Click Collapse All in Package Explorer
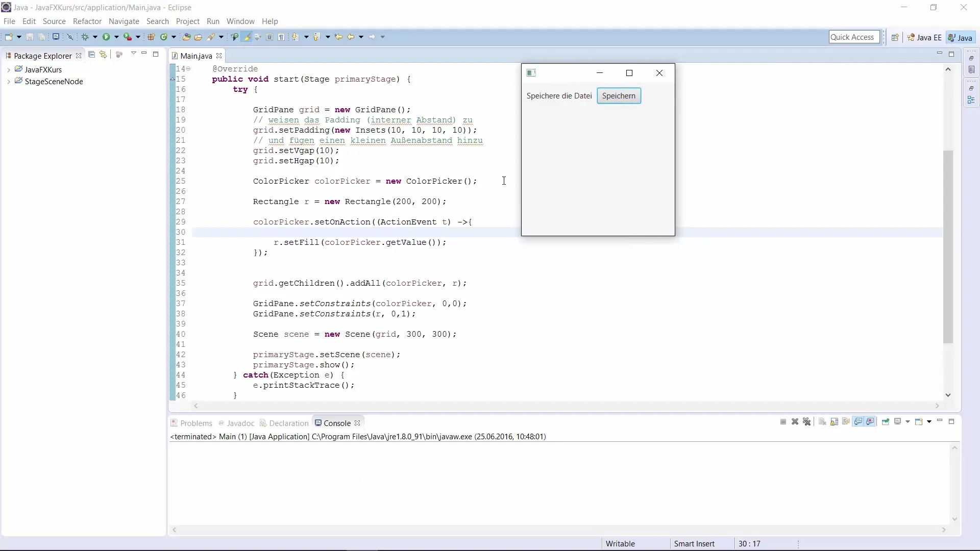Image resolution: width=980 pixels, height=551 pixels. (x=92, y=55)
